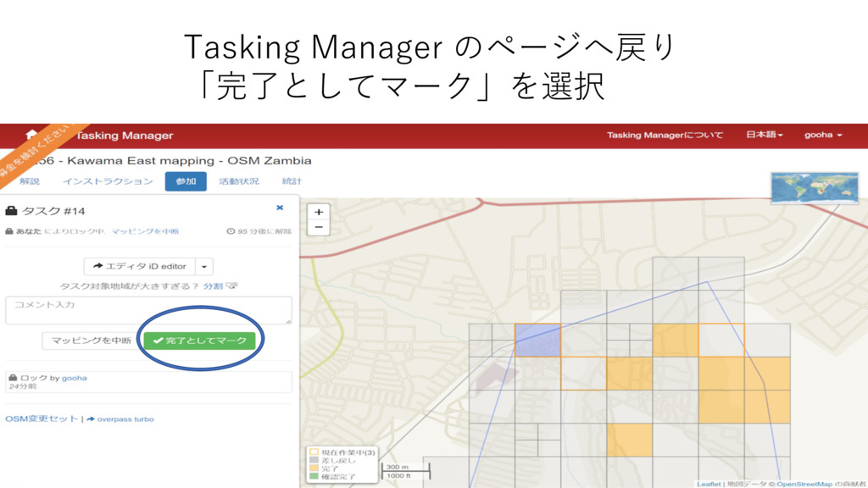
Task: Click the Tasking Manager title in header
Action: pos(125,135)
